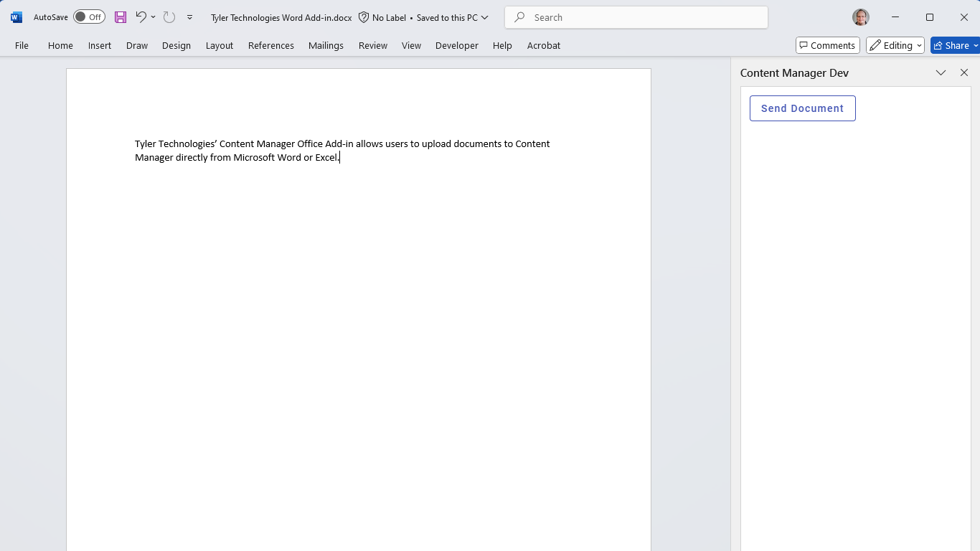Expand the Saved to this PC dropdown
The width and height of the screenshot is (980, 551).
485,17
